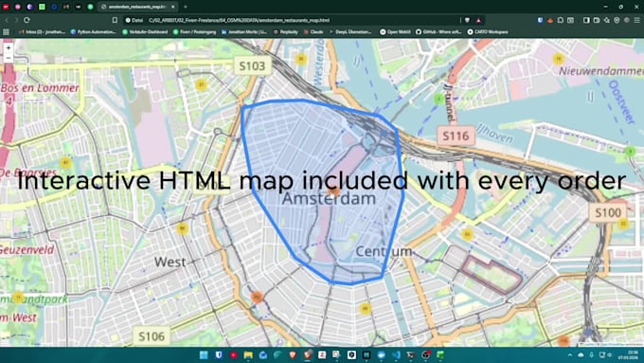644x363 pixels.
Task: Zoom out on the map with minus button
Action: click(x=9, y=58)
